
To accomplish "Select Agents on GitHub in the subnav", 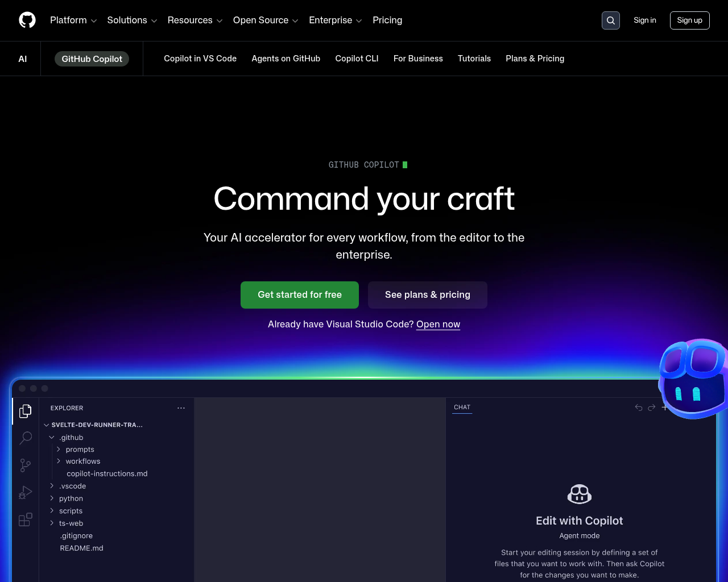I will pyautogui.click(x=286, y=58).
